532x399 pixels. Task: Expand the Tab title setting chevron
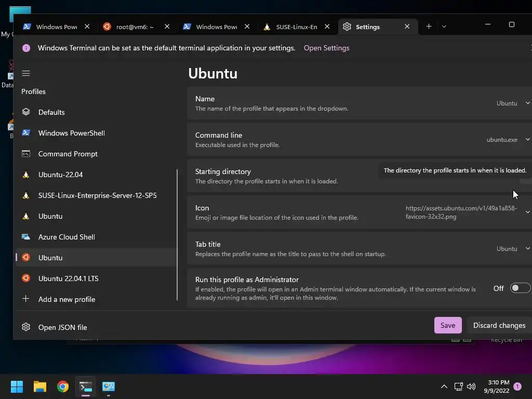(x=528, y=248)
